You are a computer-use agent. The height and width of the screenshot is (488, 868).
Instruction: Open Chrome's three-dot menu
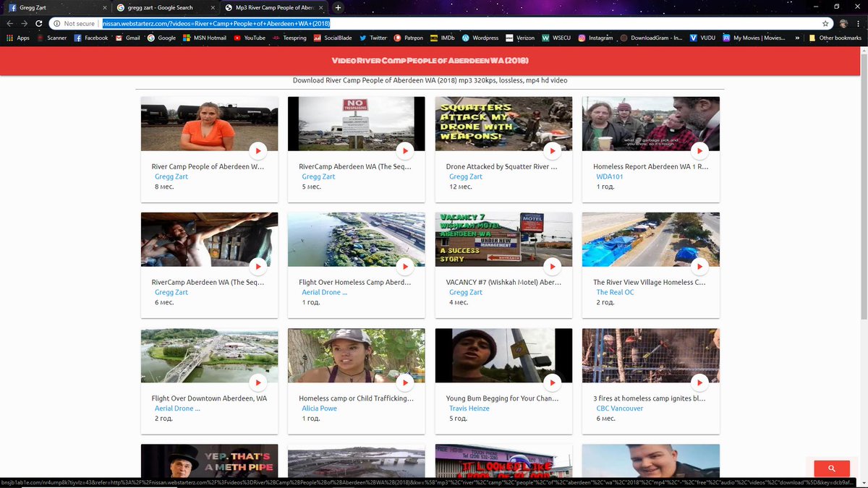point(859,24)
